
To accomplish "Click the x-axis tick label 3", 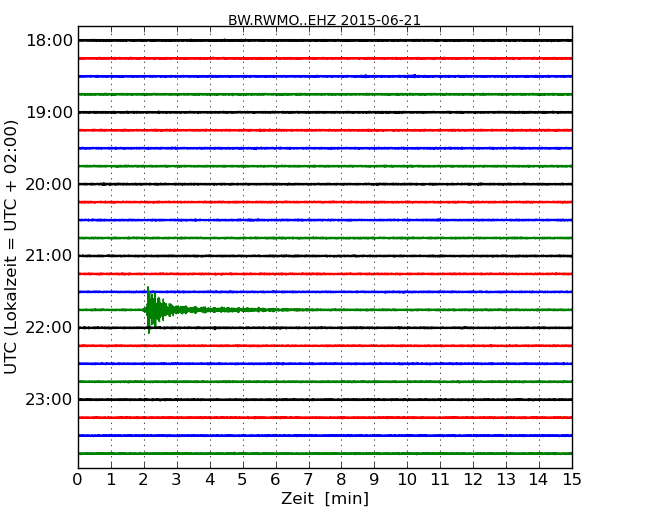I will [177, 479].
